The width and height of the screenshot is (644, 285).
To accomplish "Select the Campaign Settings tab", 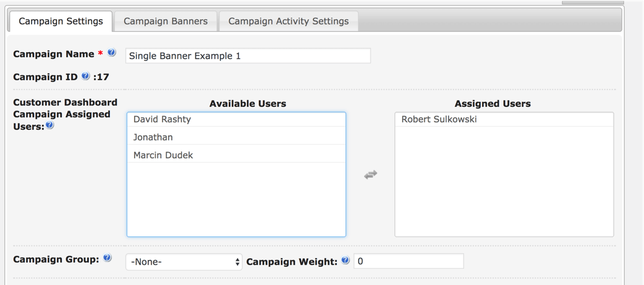I will (61, 21).
